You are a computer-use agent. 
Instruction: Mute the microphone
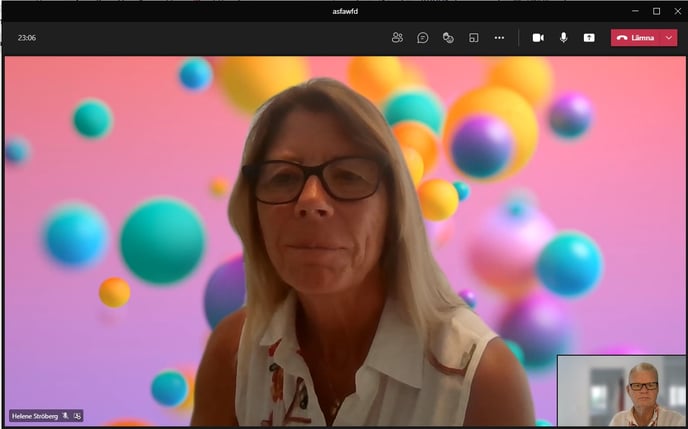(564, 38)
